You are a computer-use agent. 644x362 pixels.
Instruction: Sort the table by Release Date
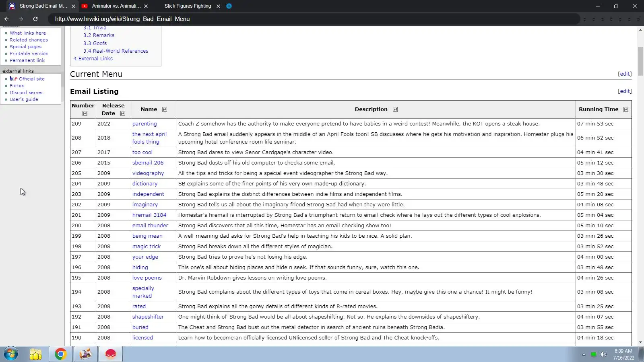click(123, 113)
